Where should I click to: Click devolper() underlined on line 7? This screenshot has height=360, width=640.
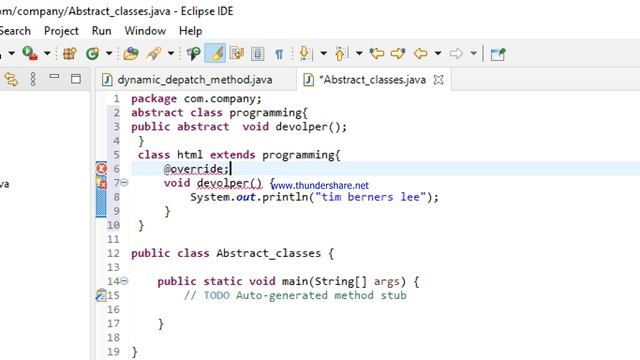click(x=229, y=183)
